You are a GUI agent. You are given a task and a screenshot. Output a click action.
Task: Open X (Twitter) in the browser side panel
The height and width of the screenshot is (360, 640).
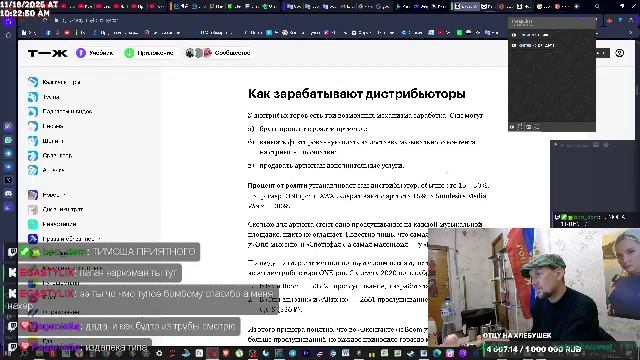pos(8,180)
